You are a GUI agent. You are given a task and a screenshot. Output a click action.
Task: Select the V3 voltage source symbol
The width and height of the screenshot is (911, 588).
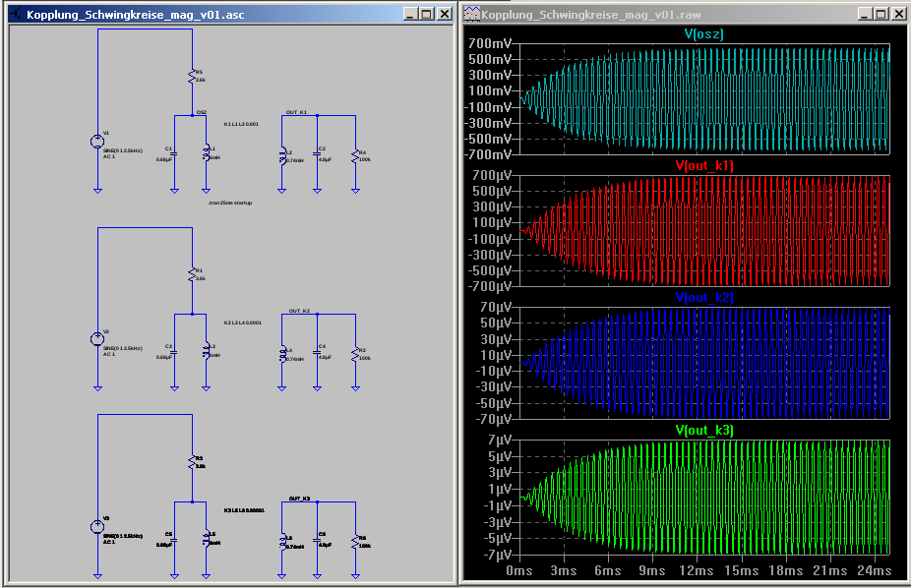97,526
